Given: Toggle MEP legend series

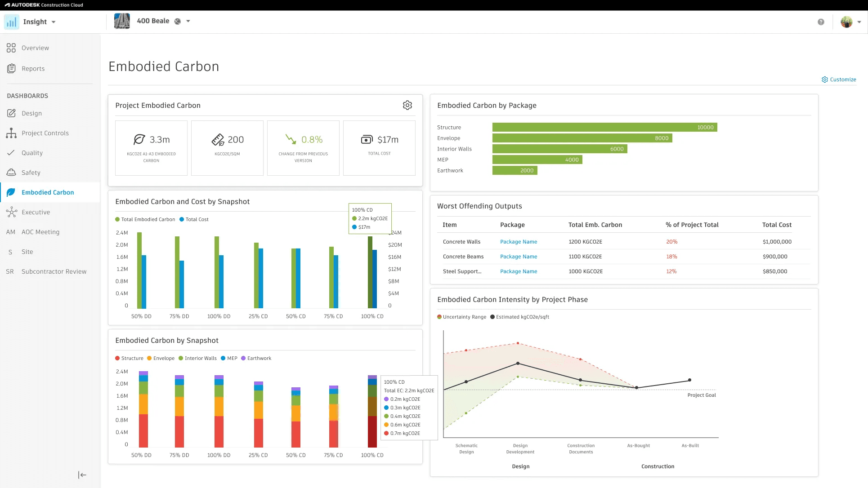Looking at the screenshot, I should pos(229,358).
